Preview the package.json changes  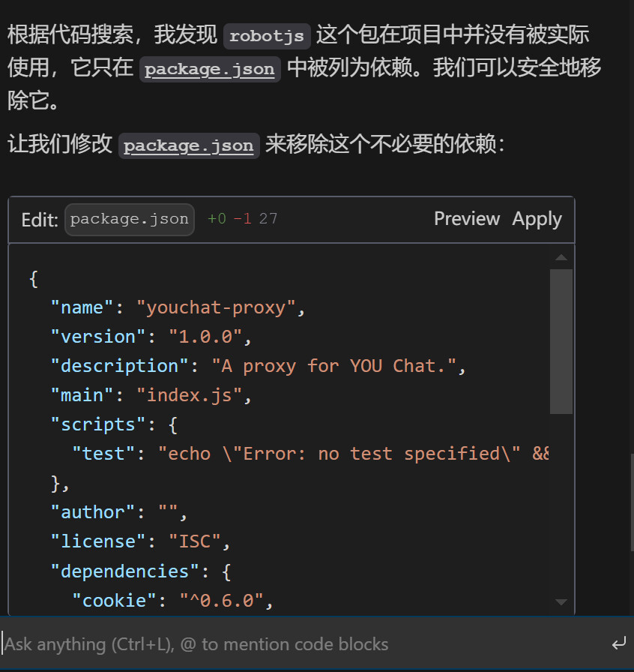coord(466,219)
